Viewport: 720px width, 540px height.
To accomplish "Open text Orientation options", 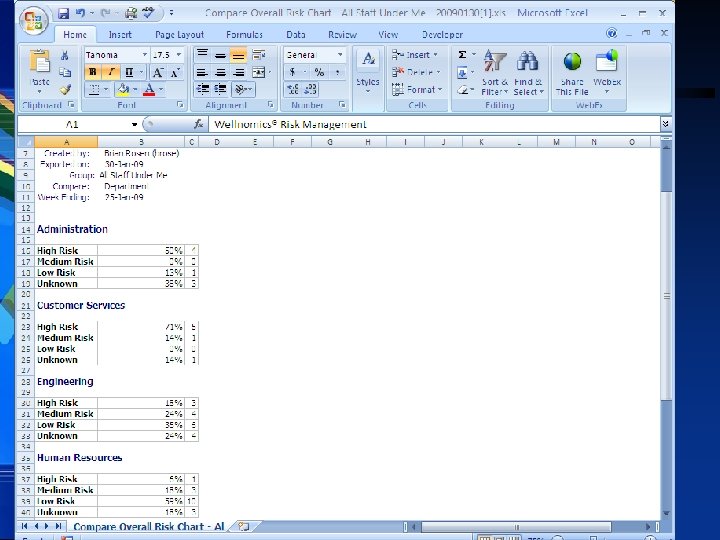I will click(x=243, y=89).
